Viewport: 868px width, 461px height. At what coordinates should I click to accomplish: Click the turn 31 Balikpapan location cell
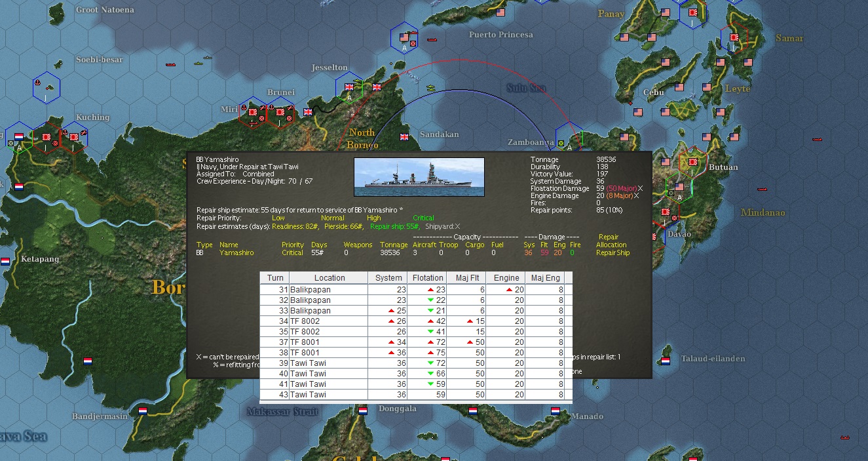(328, 289)
